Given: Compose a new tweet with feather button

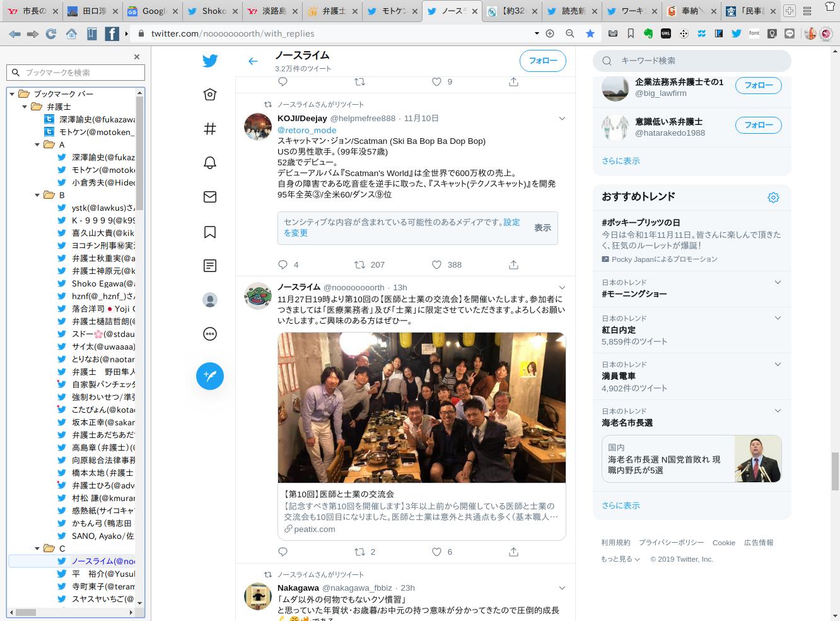Looking at the screenshot, I should tap(210, 376).
